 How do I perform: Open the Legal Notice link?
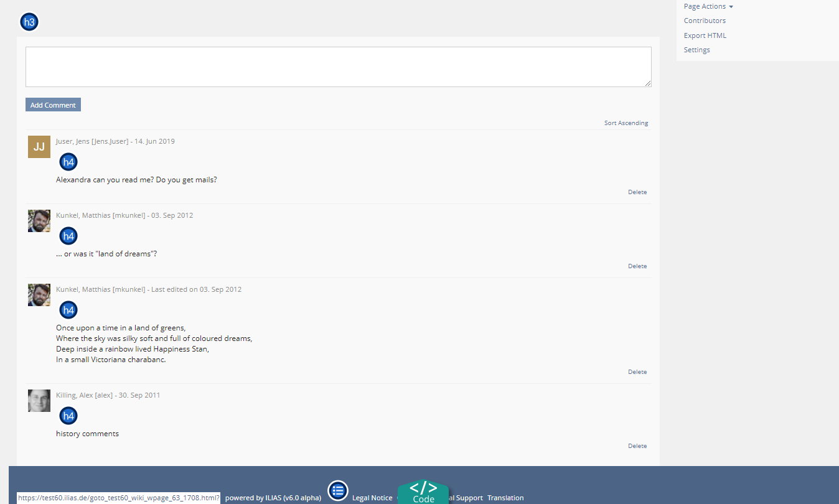(x=372, y=498)
